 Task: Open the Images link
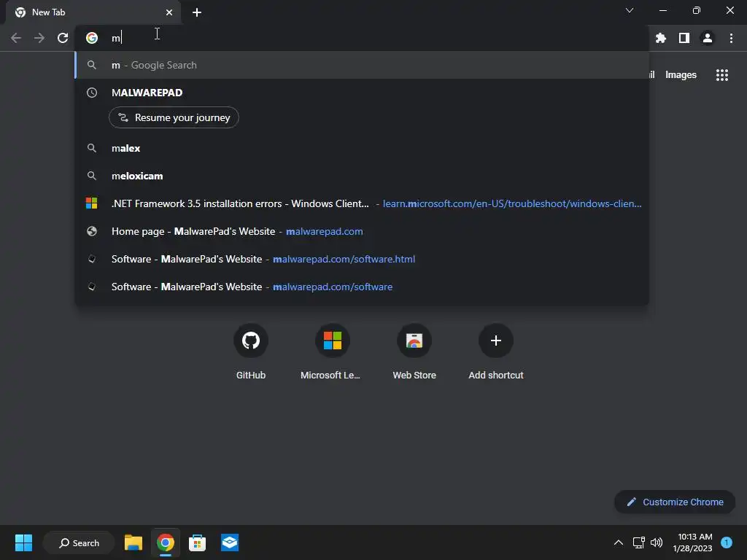point(681,75)
